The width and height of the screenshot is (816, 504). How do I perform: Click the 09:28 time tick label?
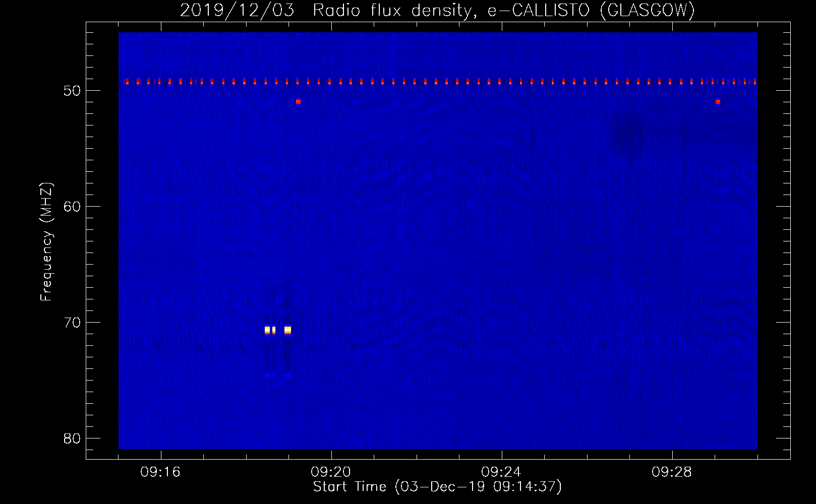(x=672, y=472)
